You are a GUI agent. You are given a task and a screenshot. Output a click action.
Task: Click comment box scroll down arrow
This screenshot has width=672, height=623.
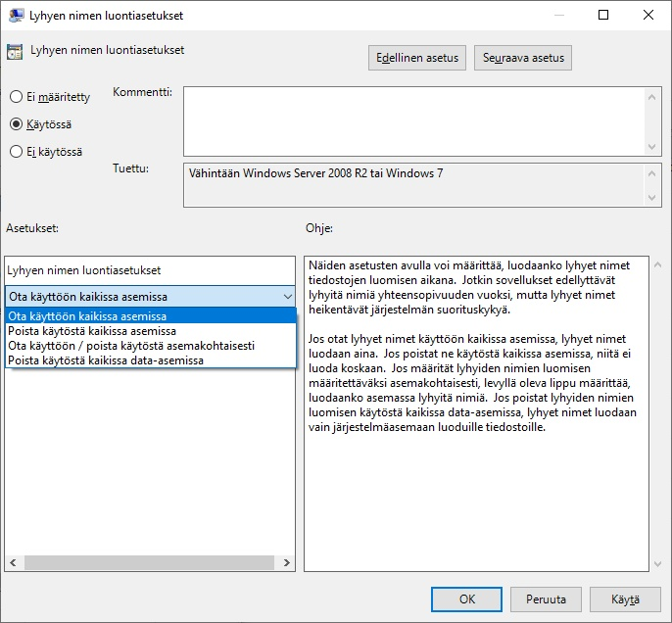(651, 147)
